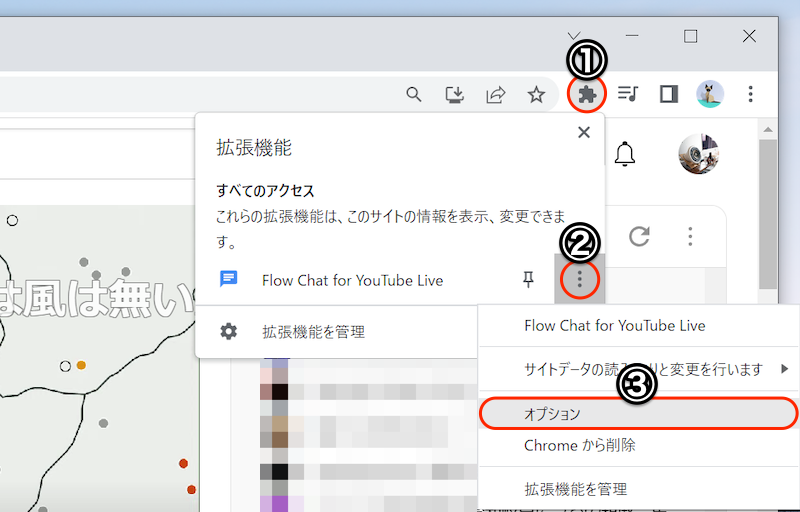800x512 pixels.
Task: Open the Chrome profile avatar
Action: point(710,95)
